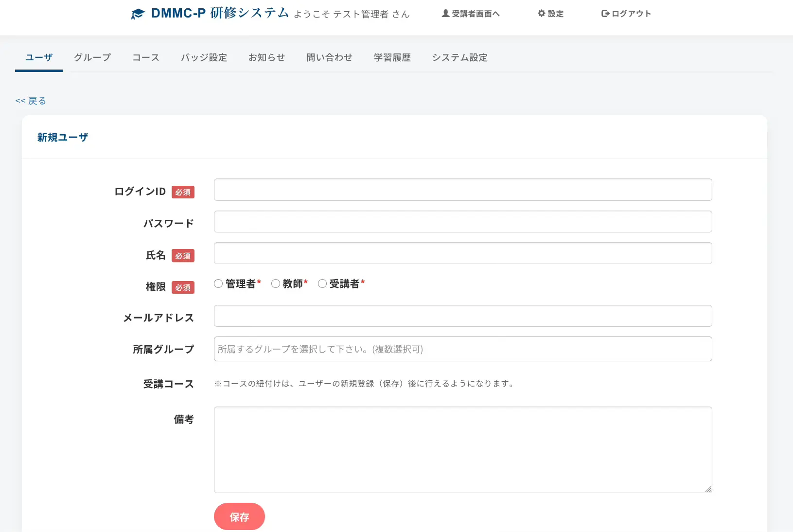Select the 管理者 radio button
Viewport: 793px width, 532px height.
coord(218,284)
